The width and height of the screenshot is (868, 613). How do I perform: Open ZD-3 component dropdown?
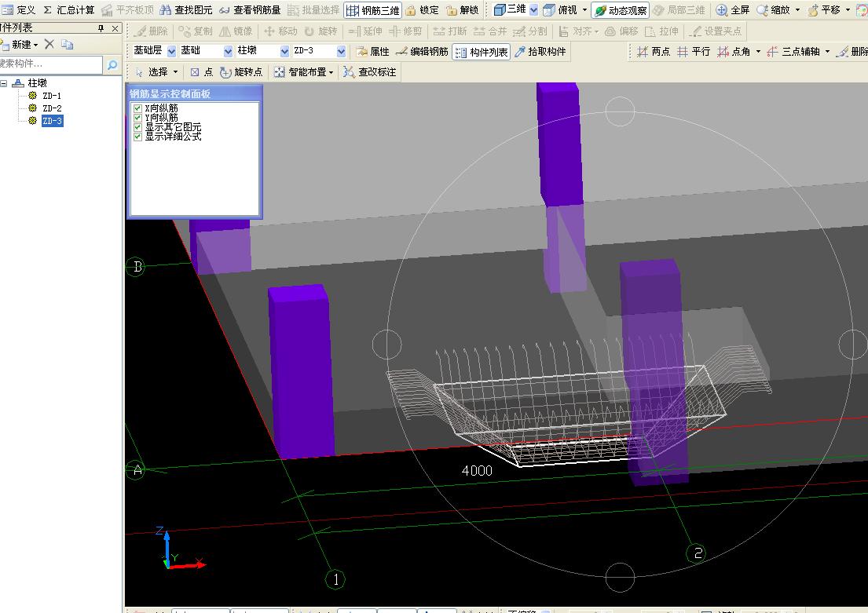click(341, 51)
